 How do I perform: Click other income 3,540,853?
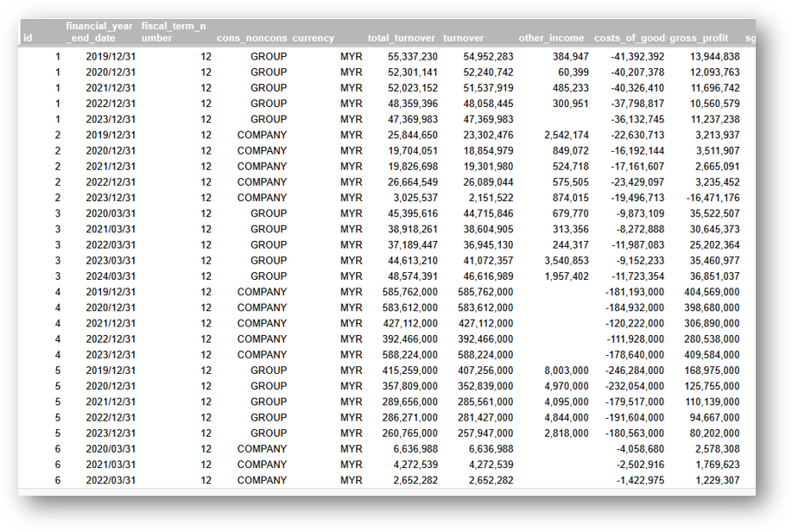pos(567,260)
